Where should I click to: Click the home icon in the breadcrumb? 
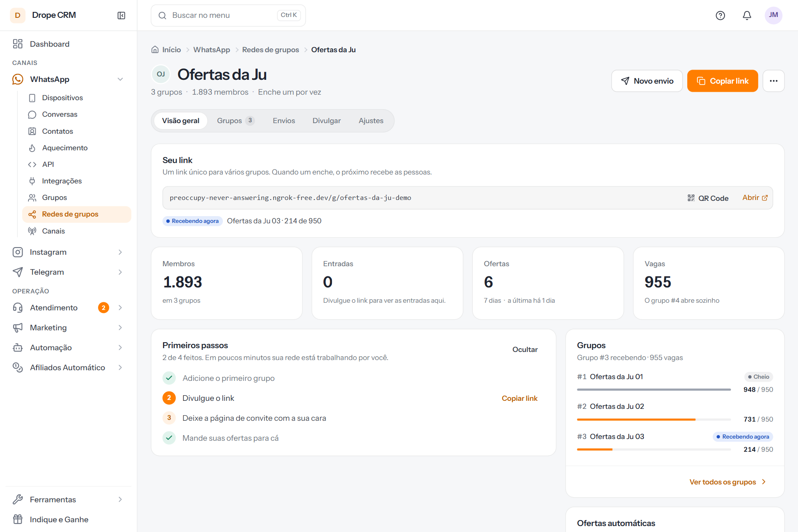[x=155, y=50]
